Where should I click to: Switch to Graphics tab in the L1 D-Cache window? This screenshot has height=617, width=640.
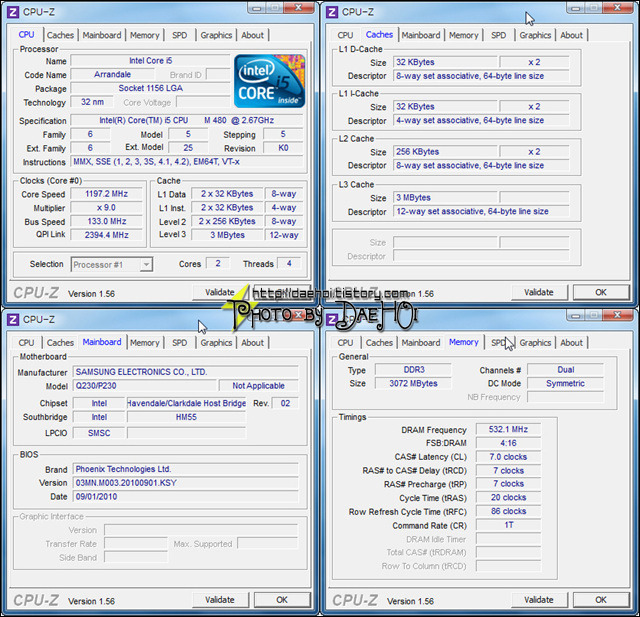(536, 35)
